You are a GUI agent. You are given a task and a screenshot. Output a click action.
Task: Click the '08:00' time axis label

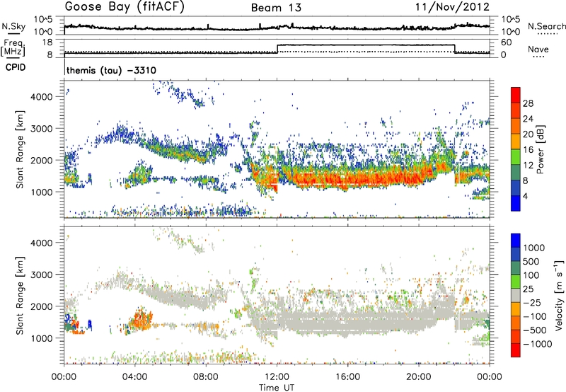tap(206, 377)
